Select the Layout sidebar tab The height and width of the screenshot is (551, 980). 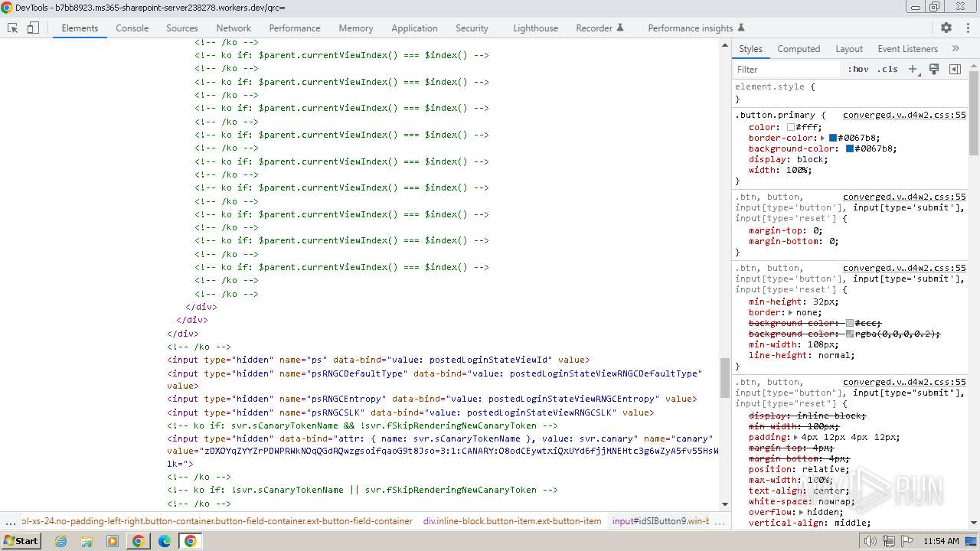pos(849,48)
